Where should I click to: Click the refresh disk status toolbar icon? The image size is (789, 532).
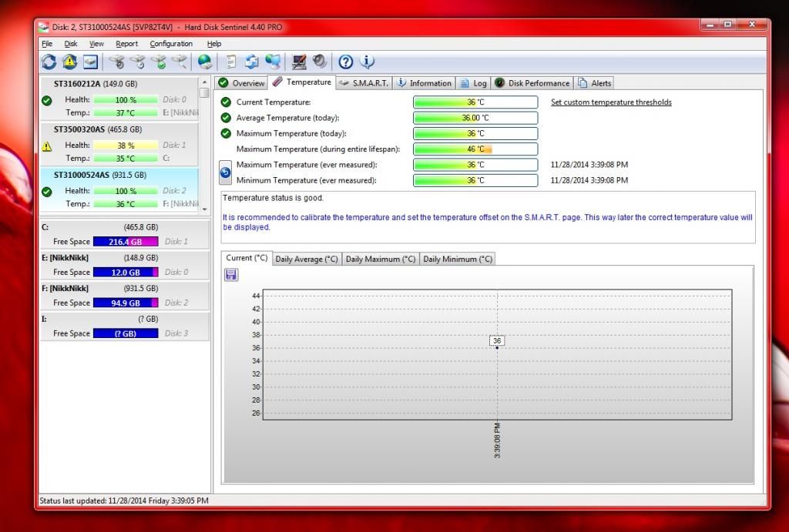49,62
